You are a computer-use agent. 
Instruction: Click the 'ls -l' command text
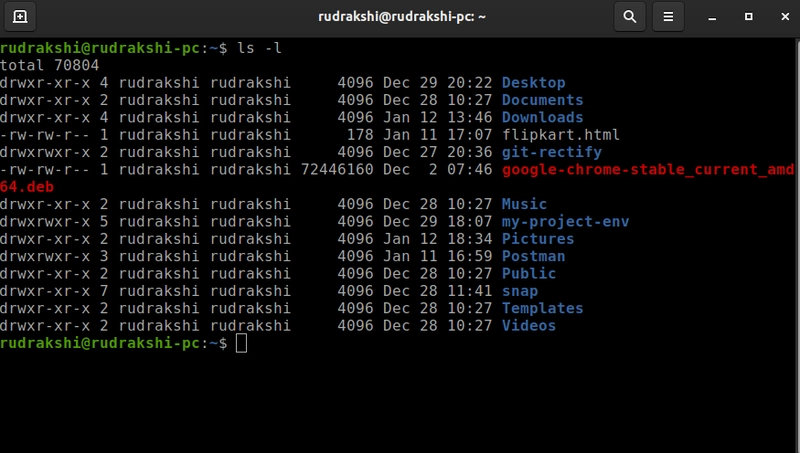[259, 48]
